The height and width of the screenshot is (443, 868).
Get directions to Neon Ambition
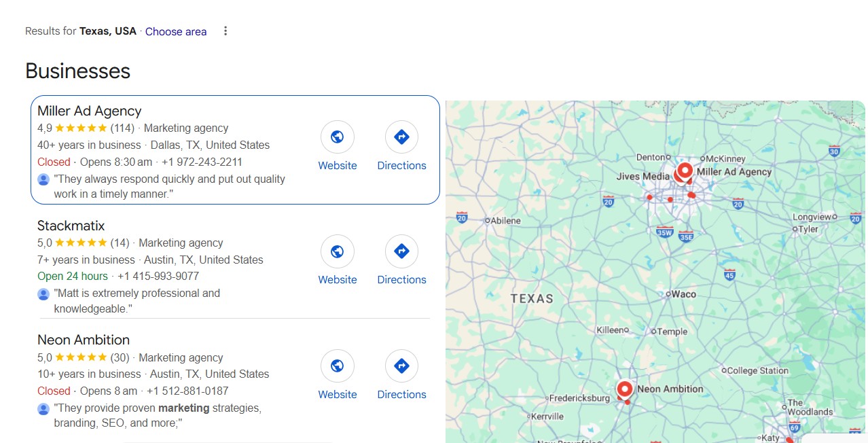(401, 366)
